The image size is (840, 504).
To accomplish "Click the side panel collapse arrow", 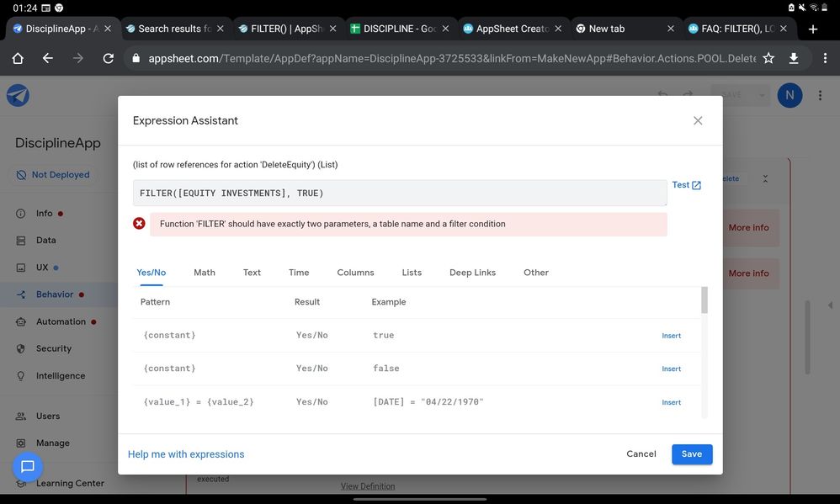I will point(830,305).
